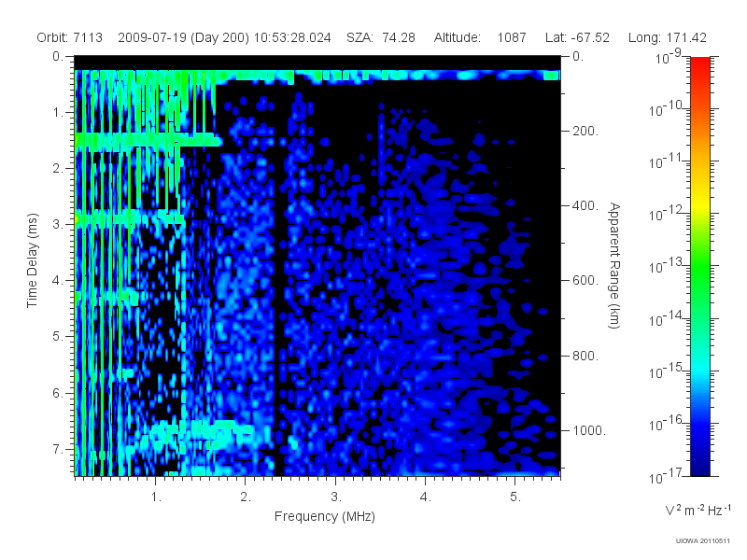The image size is (747, 560).
Task: Click the '10^-17' color scale label
Action: pos(666,476)
